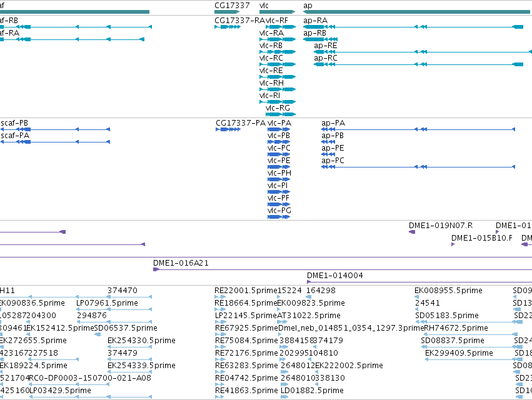532x400 pixels.
Task: Select the vlc gene bar
Action: 277,12
